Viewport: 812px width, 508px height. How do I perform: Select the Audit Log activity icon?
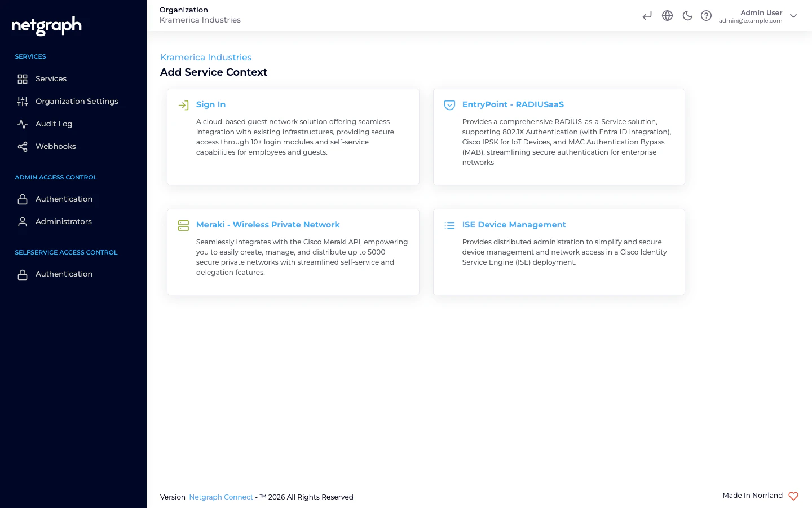point(23,124)
